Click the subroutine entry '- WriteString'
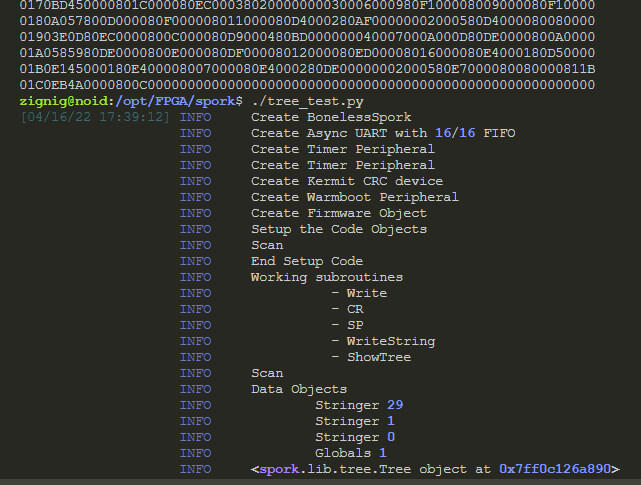This screenshot has width=641, height=485. 383,341
